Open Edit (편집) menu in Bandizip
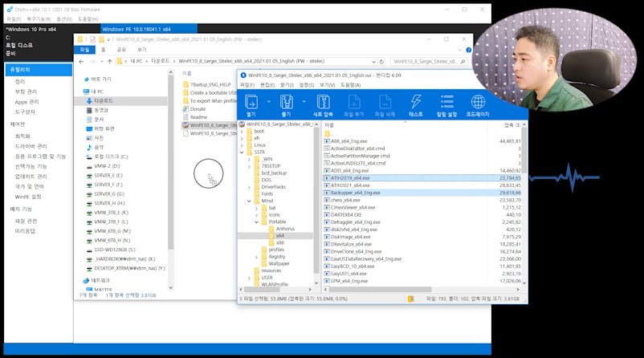 (x=267, y=85)
